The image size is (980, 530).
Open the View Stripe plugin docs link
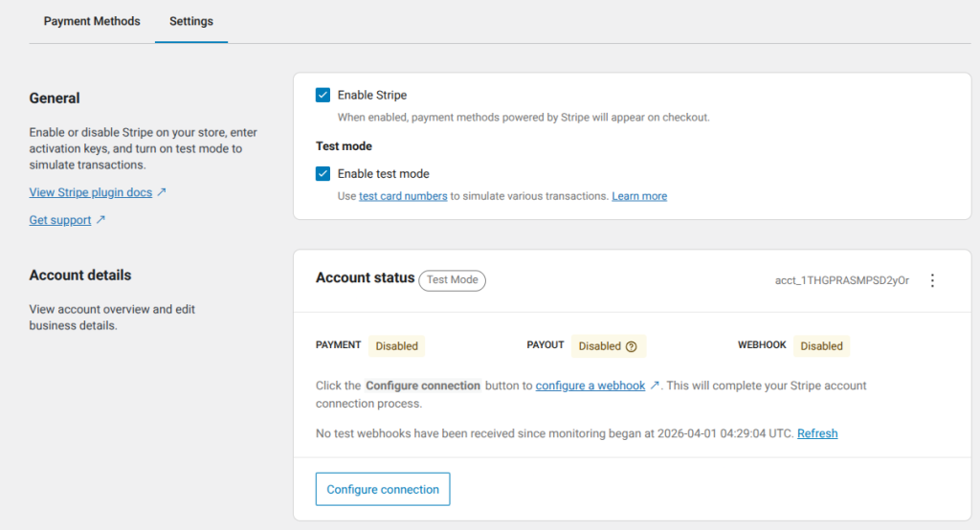coord(91,192)
